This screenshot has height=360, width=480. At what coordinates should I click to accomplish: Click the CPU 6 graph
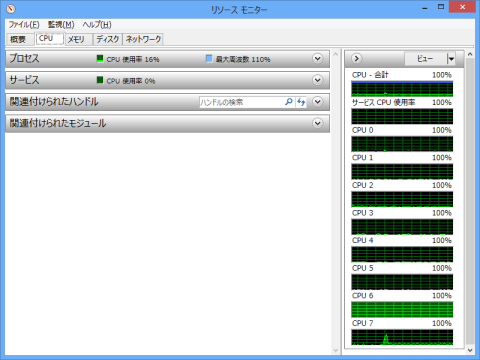pos(402,310)
